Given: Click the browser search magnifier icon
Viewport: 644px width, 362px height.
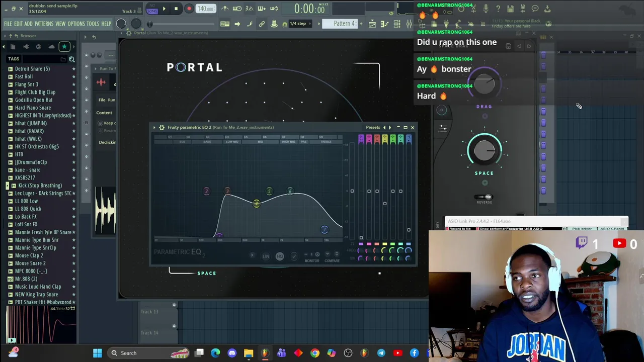Looking at the screenshot, I should (71, 59).
